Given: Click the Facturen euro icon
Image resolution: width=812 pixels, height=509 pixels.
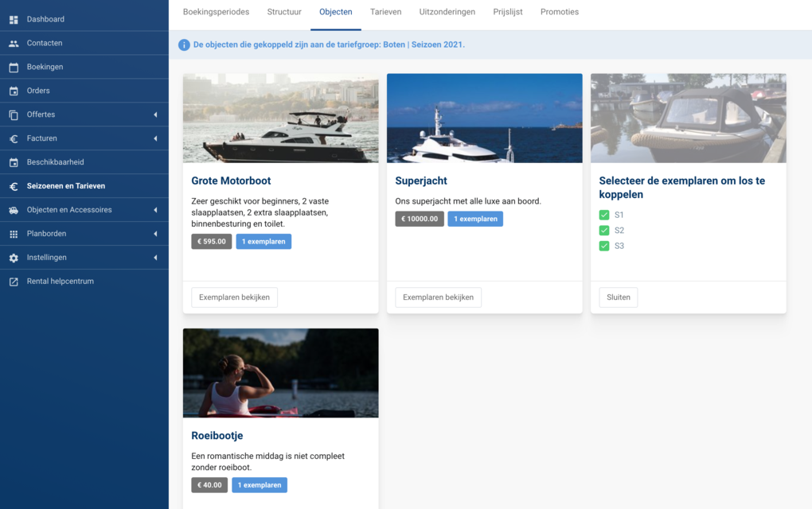Looking at the screenshot, I should pyautogui.click(x=14, y=138).
